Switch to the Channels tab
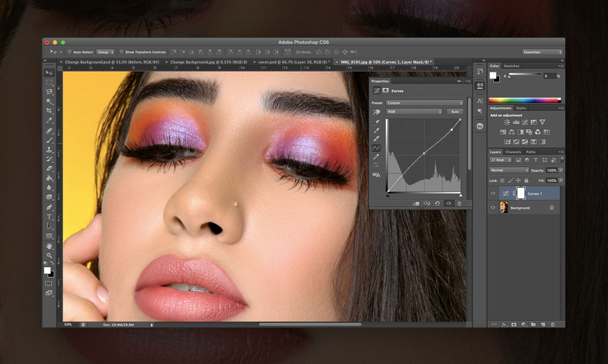This screenshot has width=608, height=364. (513, 151)
